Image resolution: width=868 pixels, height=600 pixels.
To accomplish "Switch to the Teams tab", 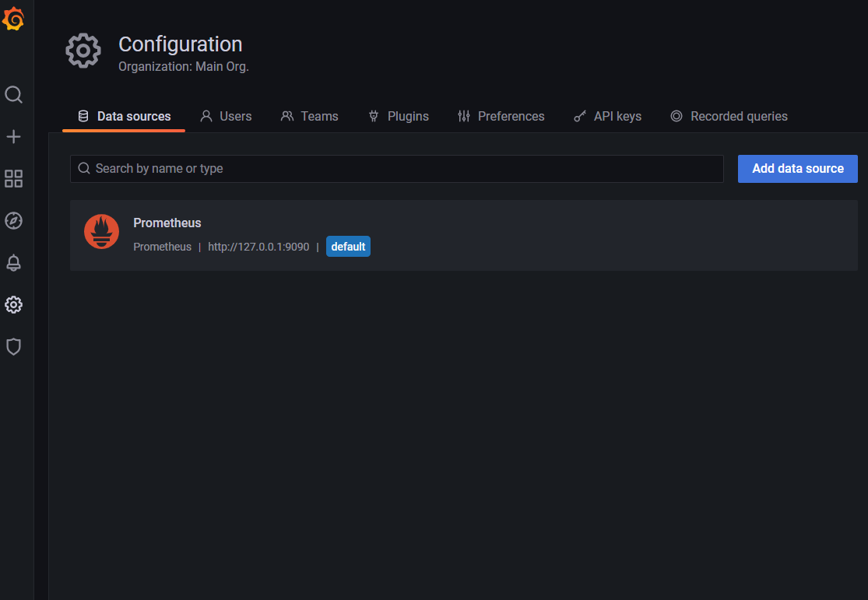I will (x=310, y=116).
